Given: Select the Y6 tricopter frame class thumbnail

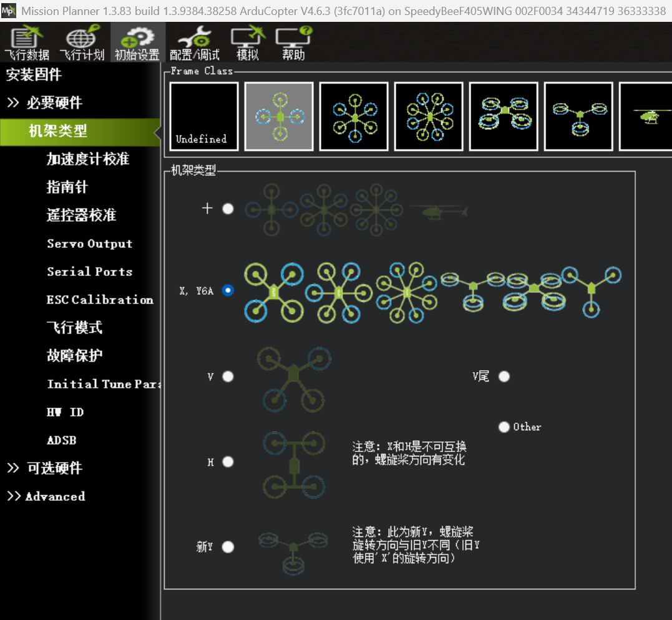Looking at the screenshot, I should 579,116.
